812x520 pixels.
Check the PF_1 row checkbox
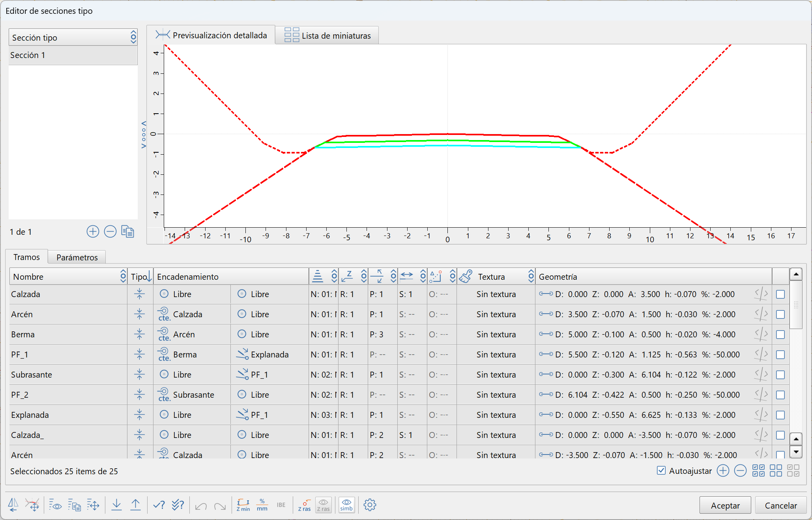point(780,355)
